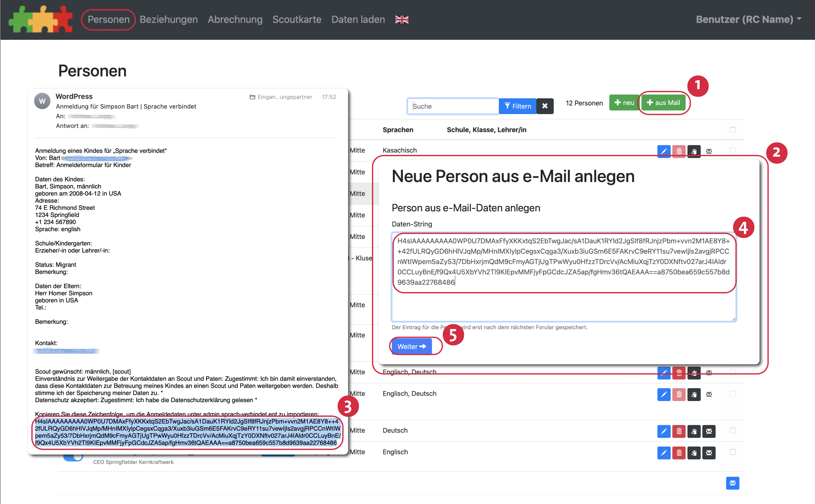Tick the select-all checkbox in the table header
This screenshot has height=504, width=815.
coord(732,130)
